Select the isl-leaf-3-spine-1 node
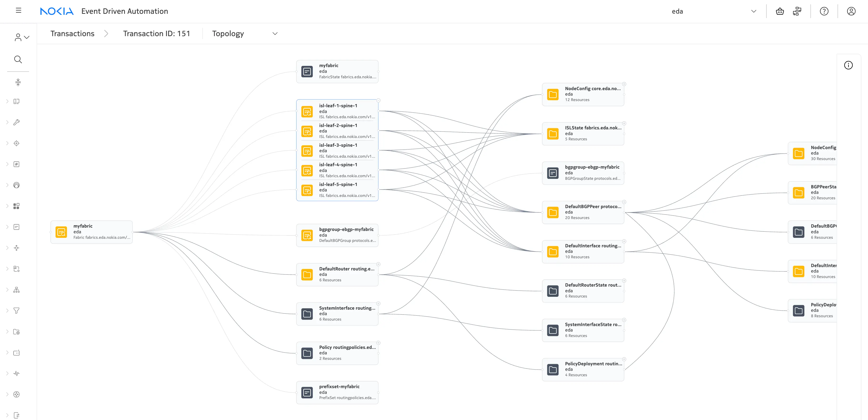The height and width of the screenshot is (420, 868). click(x=338, y=150)
